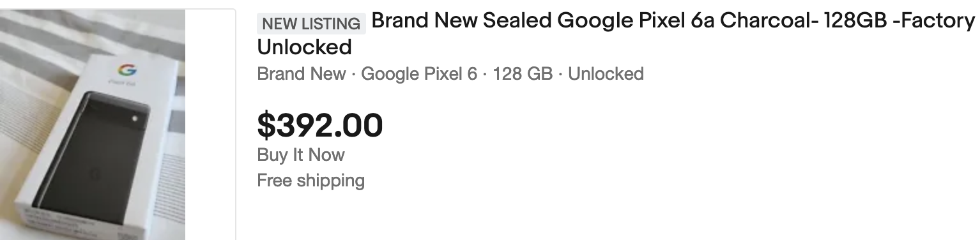The height and width of the screenshot is (240, 980).
Task: Click the $392.00 price
Action: tap(319, 125)
